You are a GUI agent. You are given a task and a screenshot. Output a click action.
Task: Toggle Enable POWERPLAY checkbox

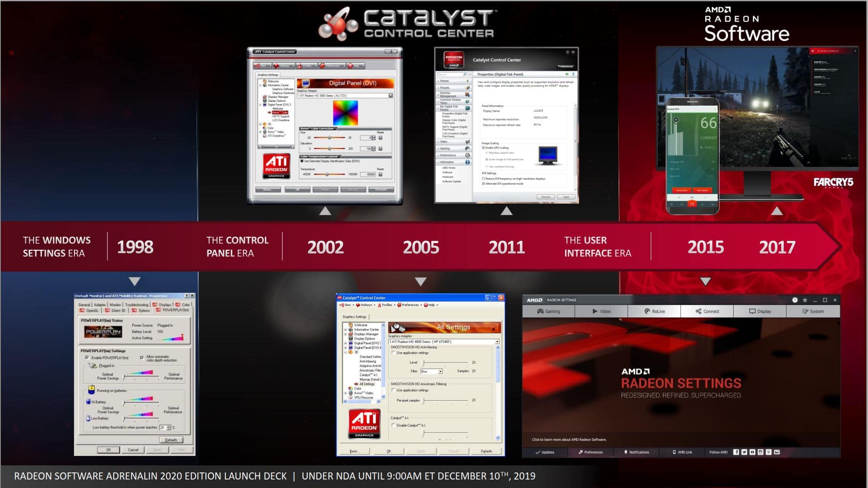(x=87, y=358)
